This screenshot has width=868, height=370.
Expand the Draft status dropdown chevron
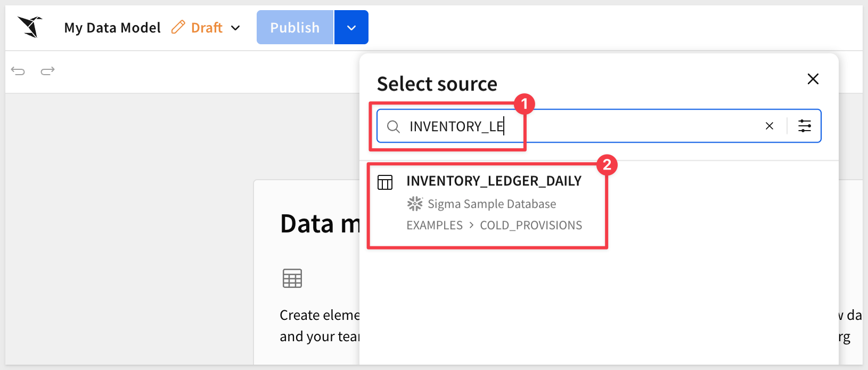235,28
